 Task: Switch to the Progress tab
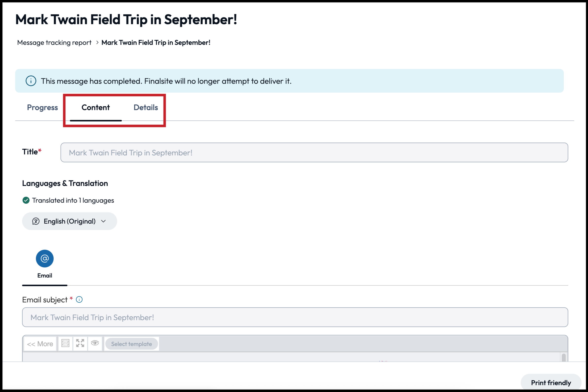click(42, 108)
